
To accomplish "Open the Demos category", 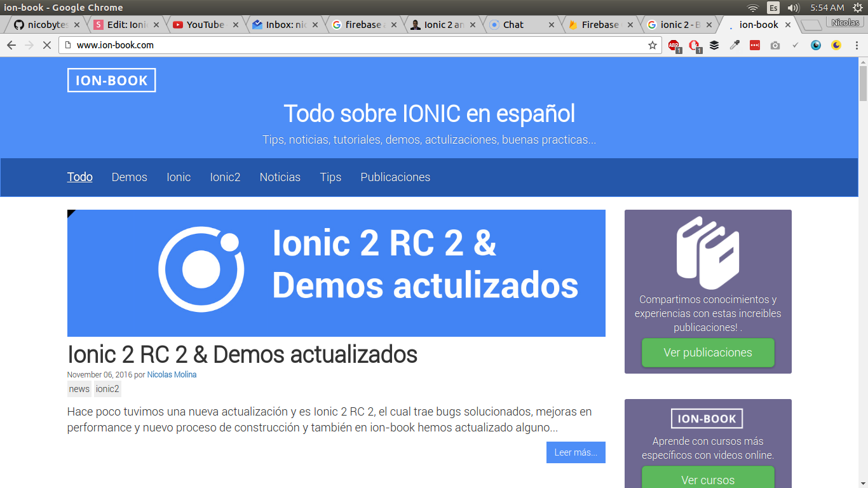I will 130,177.
